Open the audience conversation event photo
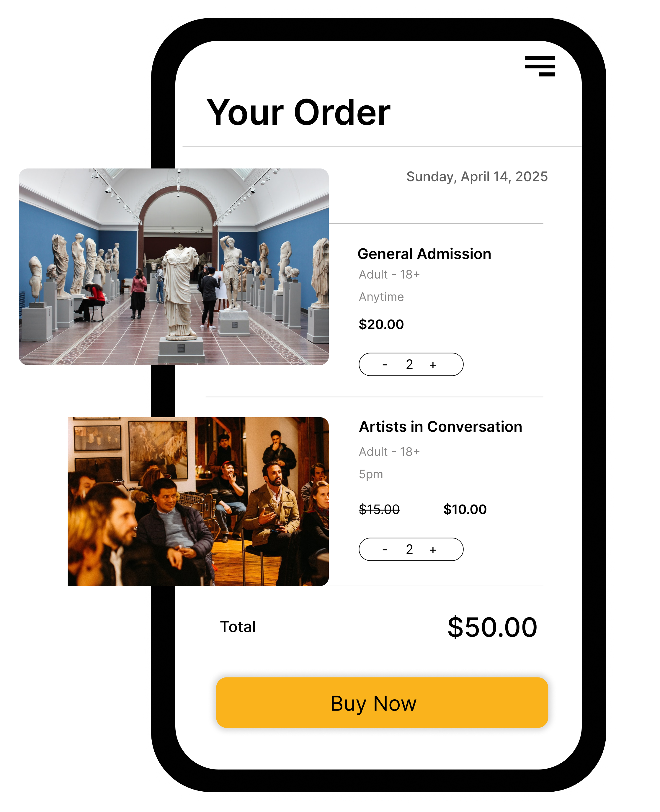This screenshot has height=812, width=660. pos(198,501)
